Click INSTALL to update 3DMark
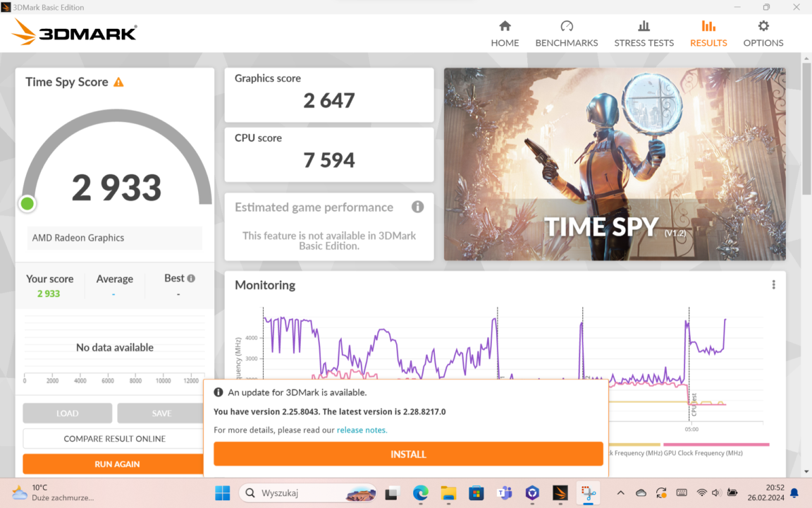 (408, 454)
